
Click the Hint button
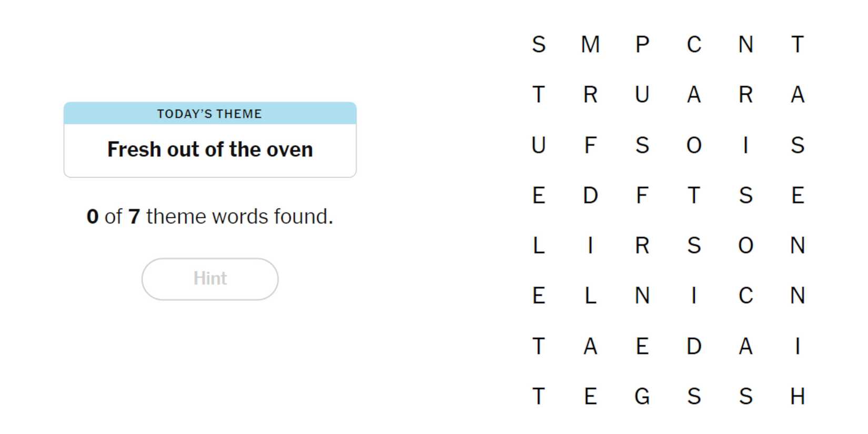(209, 279)
